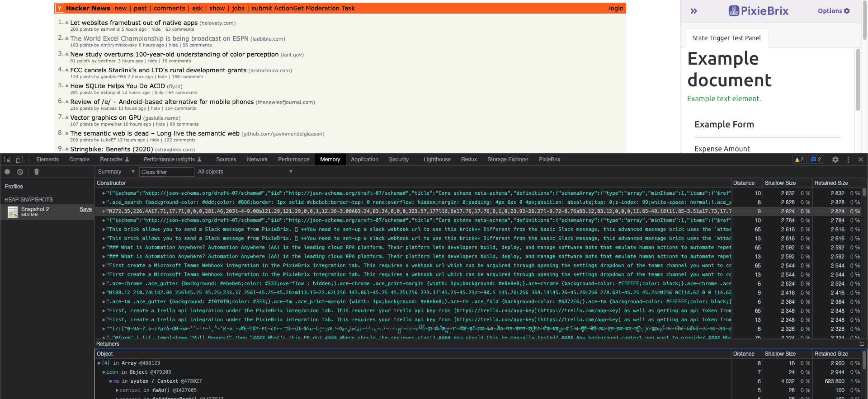The image size is (868, 399).
Task: Open PixieBrix Options gear link
Action: (x=834, y=11)
